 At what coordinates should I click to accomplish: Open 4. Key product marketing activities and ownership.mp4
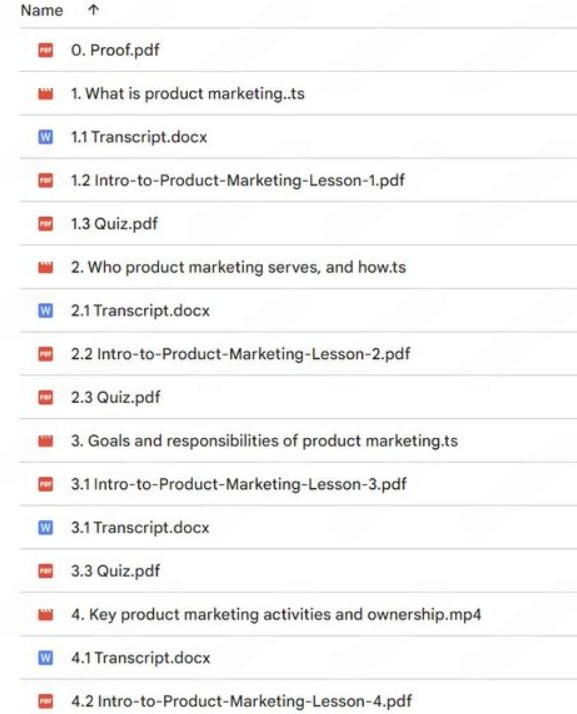pyautogui.click(x=276, y=615)
